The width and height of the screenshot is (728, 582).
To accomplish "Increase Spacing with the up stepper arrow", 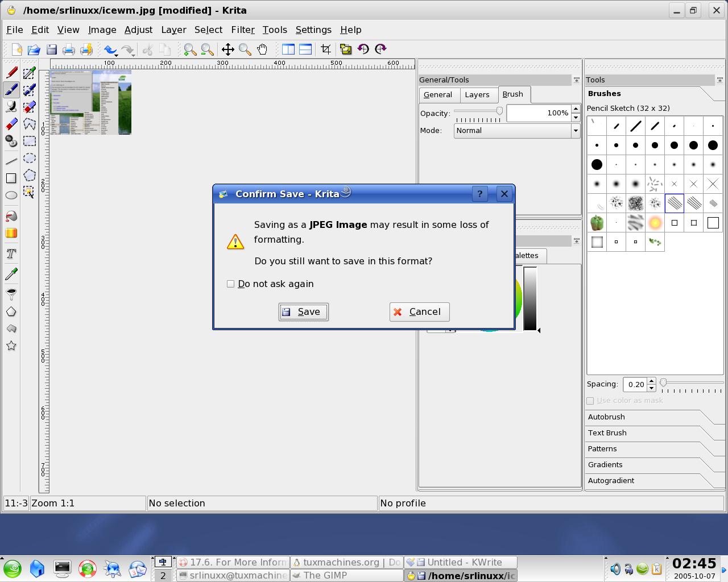I will point(652,381).
